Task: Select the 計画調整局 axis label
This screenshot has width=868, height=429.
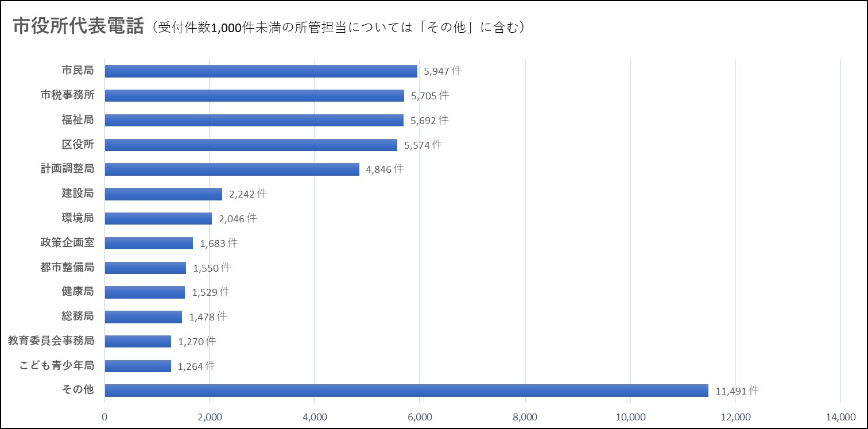Action: [67, 169]
